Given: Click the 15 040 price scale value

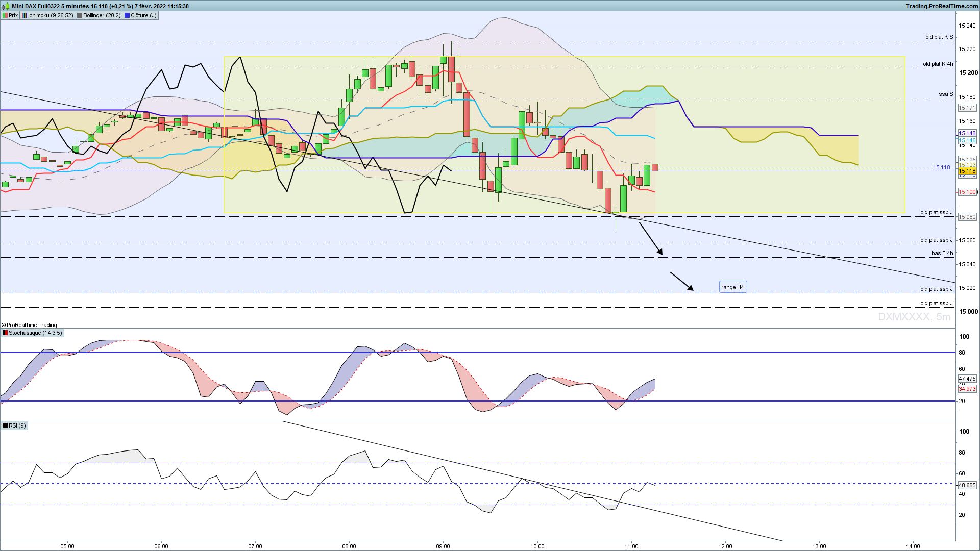Looking at the screenshot, I should point(967,264).
